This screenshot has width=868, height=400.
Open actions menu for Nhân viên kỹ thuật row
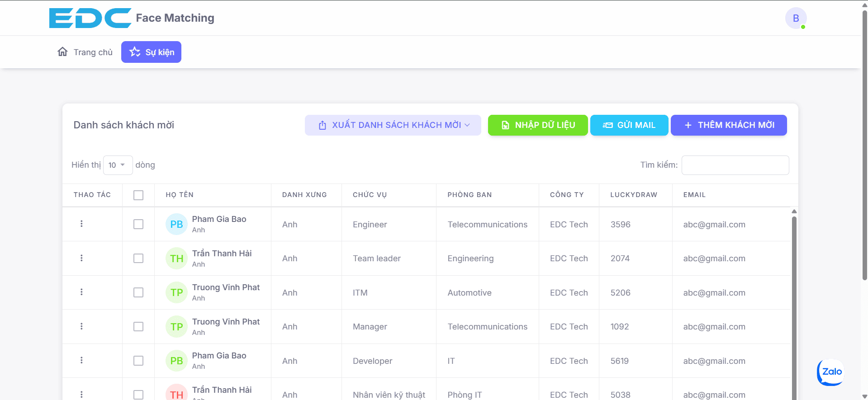[81, 394]
